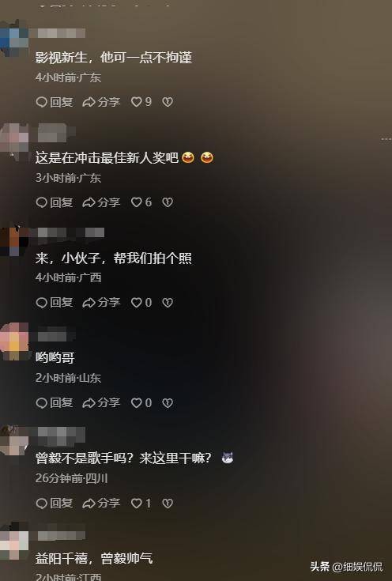Like the comment '这是在冲击最佳新人奖吧'

point(141,202)
